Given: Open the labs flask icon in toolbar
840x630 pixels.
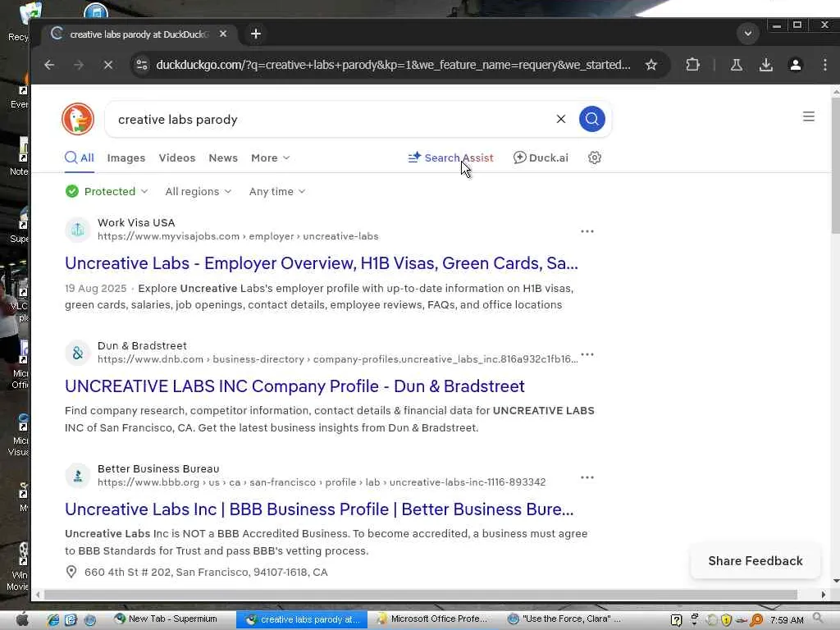Looking at the screenshot, I should [737, 65].
